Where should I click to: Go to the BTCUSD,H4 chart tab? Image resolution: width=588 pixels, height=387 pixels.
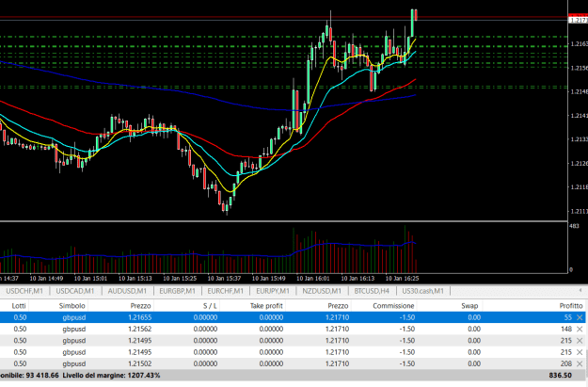point(372,291)
